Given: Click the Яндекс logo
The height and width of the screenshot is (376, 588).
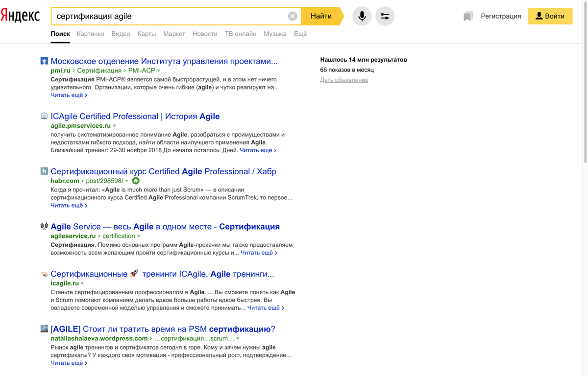Looking at the screenshot, I should point(20,16).
